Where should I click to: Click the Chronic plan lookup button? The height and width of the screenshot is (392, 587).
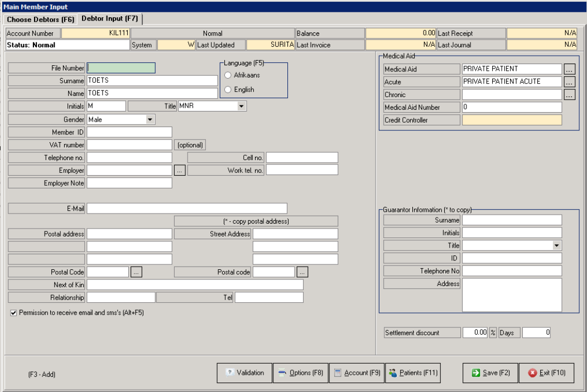tap(569, 95)
